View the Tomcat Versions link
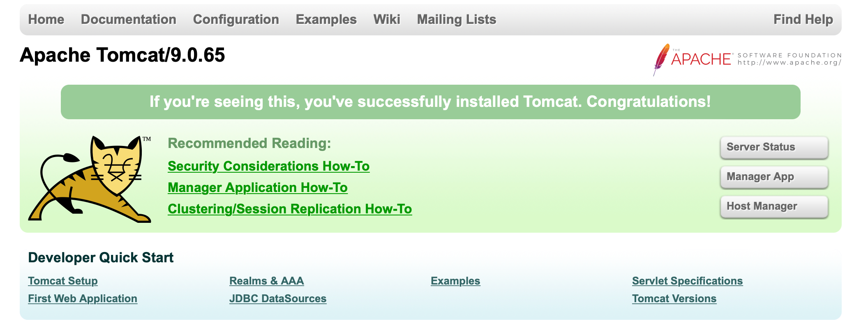Image resolution: width=868 pixels, height=333 pixels. [x=674, y=298]
